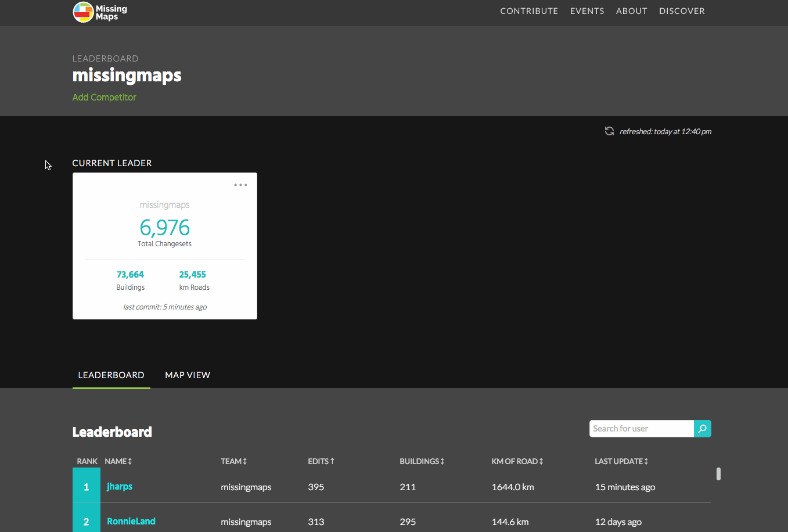The height and width of the screenshot is (532, 788).
Task: Click the Leaderboard section heading
Action: (x=112, y=432)
